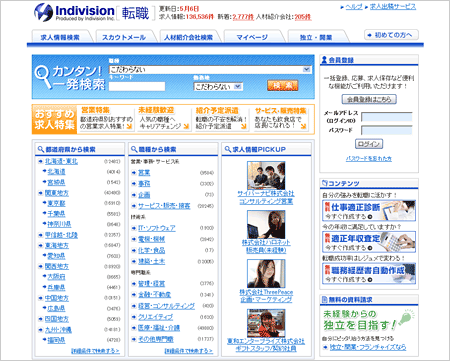The width and height of the screenshot is (450, 361).
Task: Open the 独立・開業・フランチャイズなら link
Action: (x=368, y=347)
